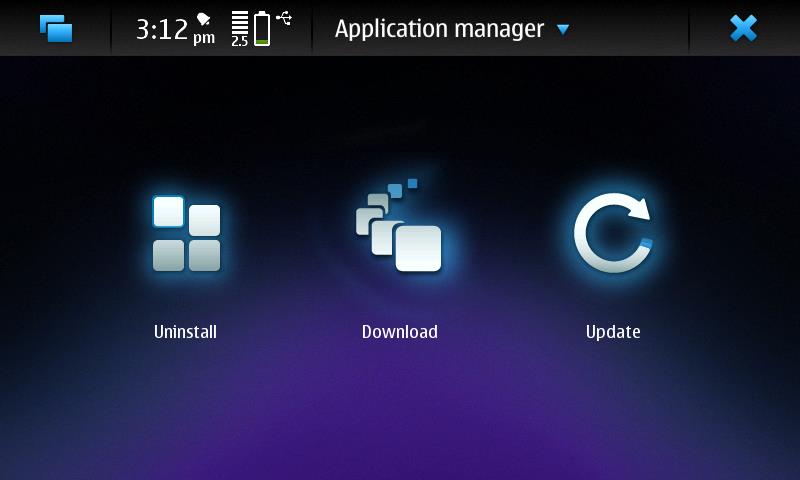Select the Update text label
800x480 pixels.
[612, 332]
